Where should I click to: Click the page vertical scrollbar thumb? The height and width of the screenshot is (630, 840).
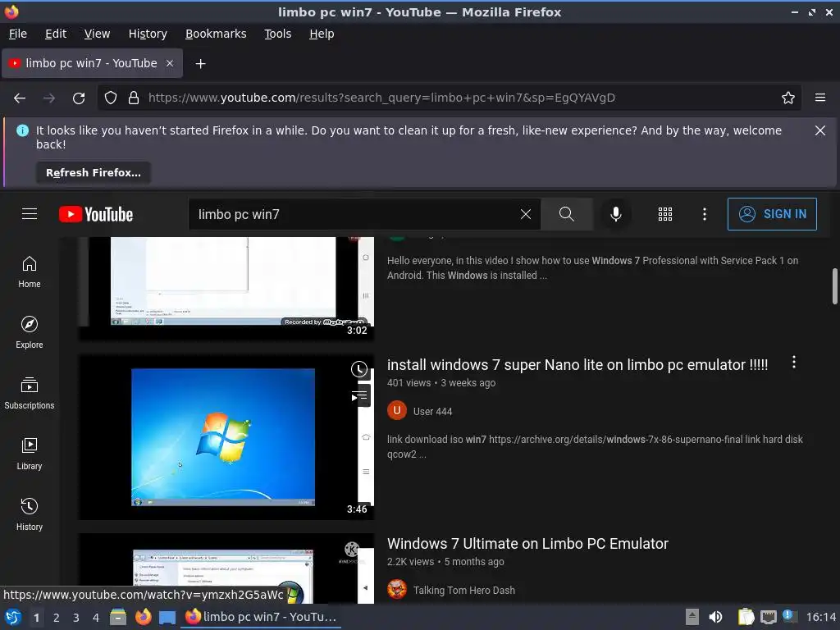pos(834,286)
